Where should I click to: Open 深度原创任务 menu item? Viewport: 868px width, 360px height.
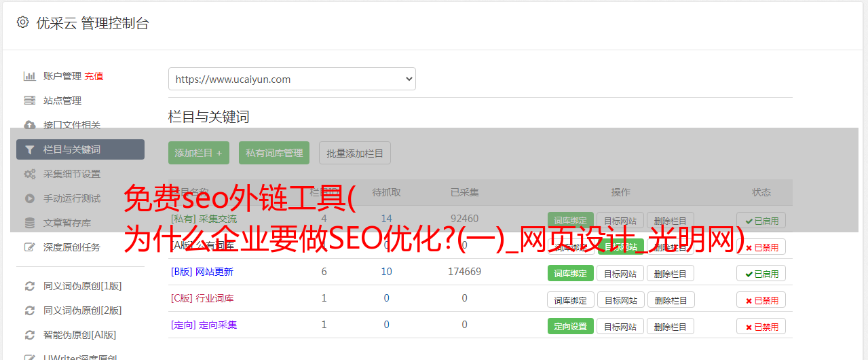[x=72, y=247]
